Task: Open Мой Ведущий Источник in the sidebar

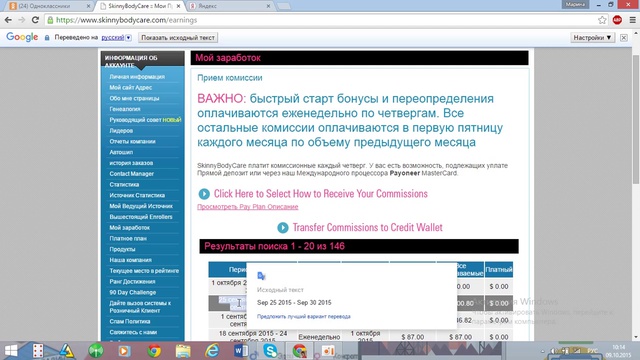Action: [141, 206]
